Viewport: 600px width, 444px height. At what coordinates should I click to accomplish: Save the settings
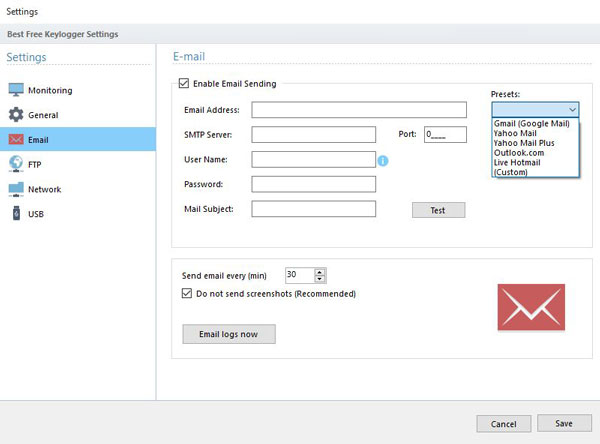coord(563,423)
